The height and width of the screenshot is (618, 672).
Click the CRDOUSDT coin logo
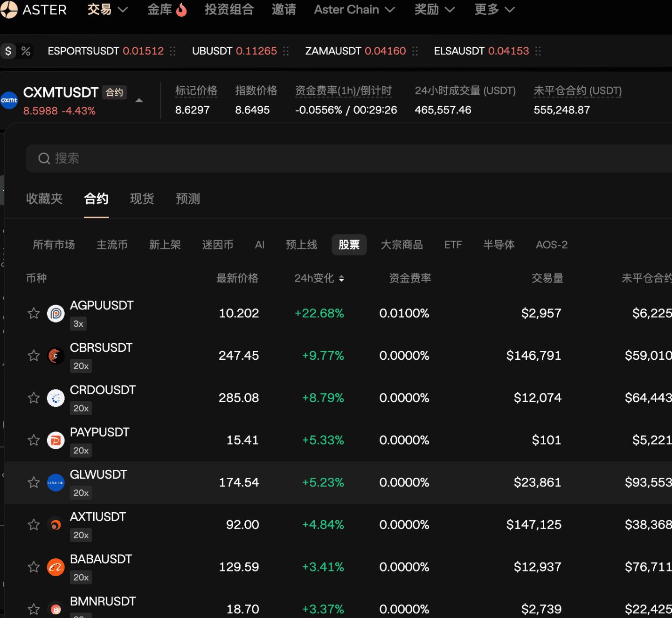point(56,398)
